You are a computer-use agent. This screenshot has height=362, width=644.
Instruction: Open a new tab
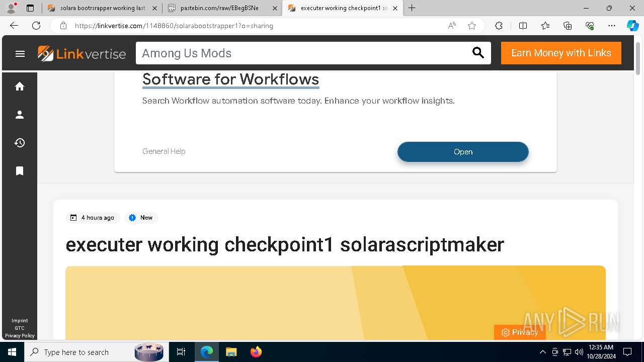pyautogui.click(x=412, y=8)
